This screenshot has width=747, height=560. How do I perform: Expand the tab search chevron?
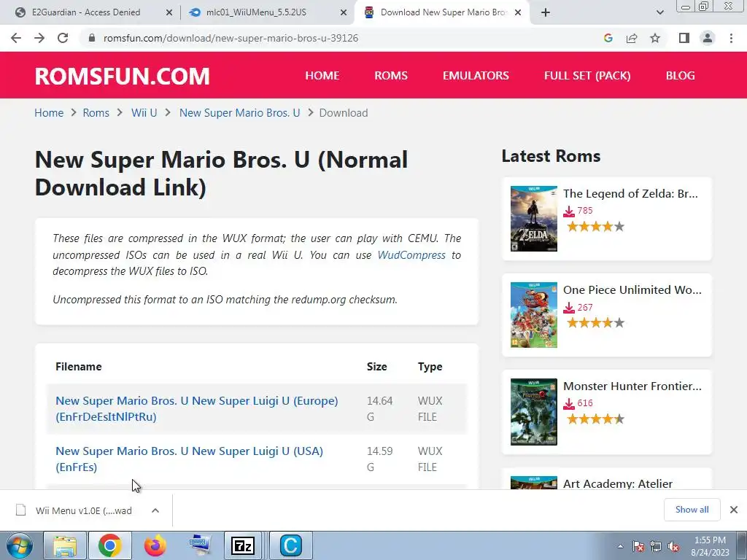(659, 12)
